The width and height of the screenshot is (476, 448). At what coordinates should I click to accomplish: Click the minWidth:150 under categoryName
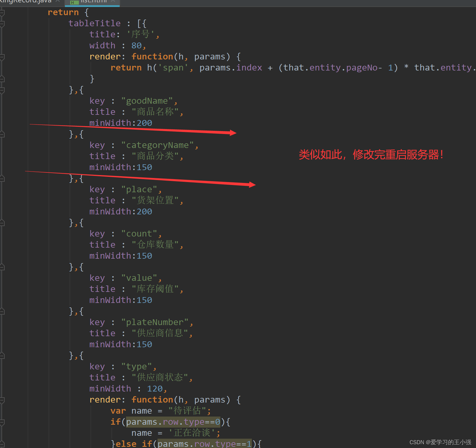121,167
